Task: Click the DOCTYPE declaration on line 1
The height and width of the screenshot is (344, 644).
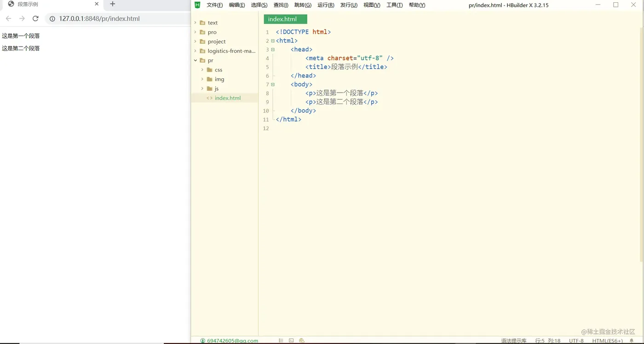Action: pyautogui.click(x=303, y=32)
